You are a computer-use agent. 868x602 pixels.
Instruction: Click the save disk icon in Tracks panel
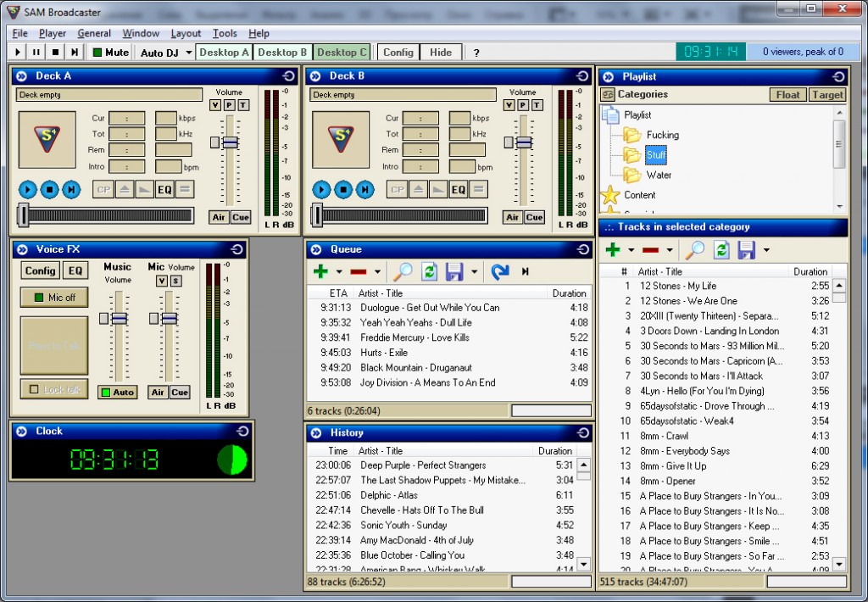click(x=746, y=250)
